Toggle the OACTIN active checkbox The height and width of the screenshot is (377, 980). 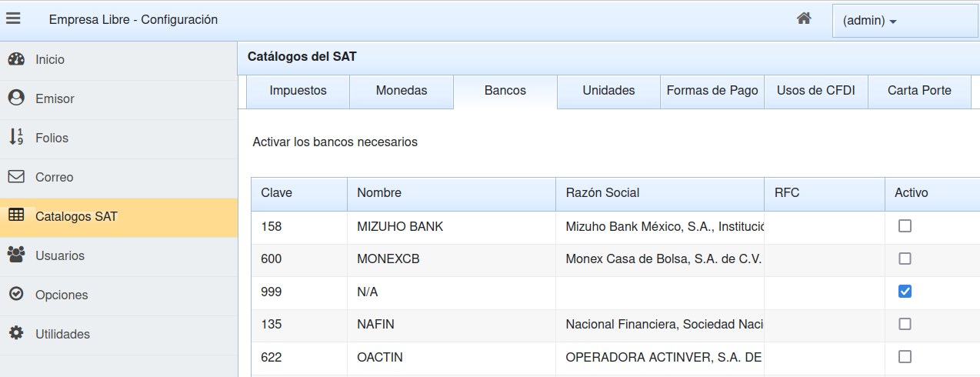coord(905,357)
